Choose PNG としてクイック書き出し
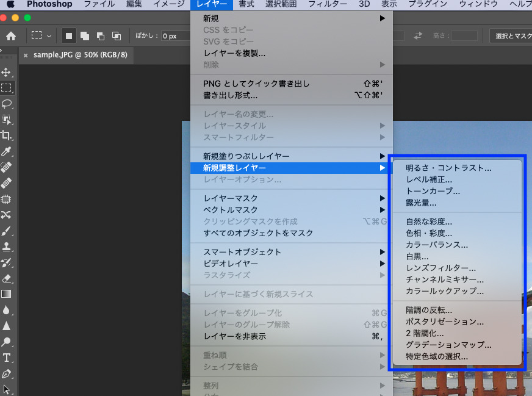This screenshot has height=396, width=532. pos(292,84)
